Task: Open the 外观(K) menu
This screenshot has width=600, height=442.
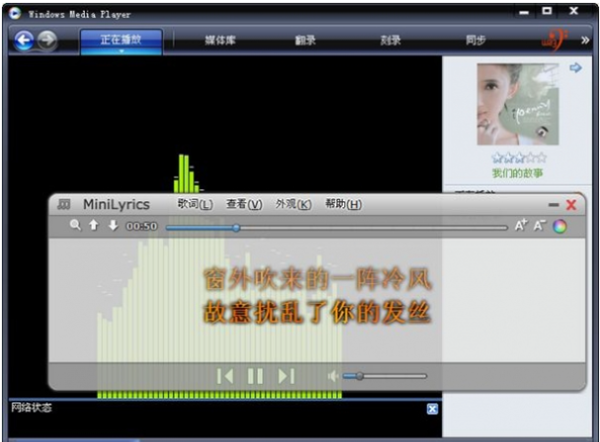Action: [x=293, y=204]
